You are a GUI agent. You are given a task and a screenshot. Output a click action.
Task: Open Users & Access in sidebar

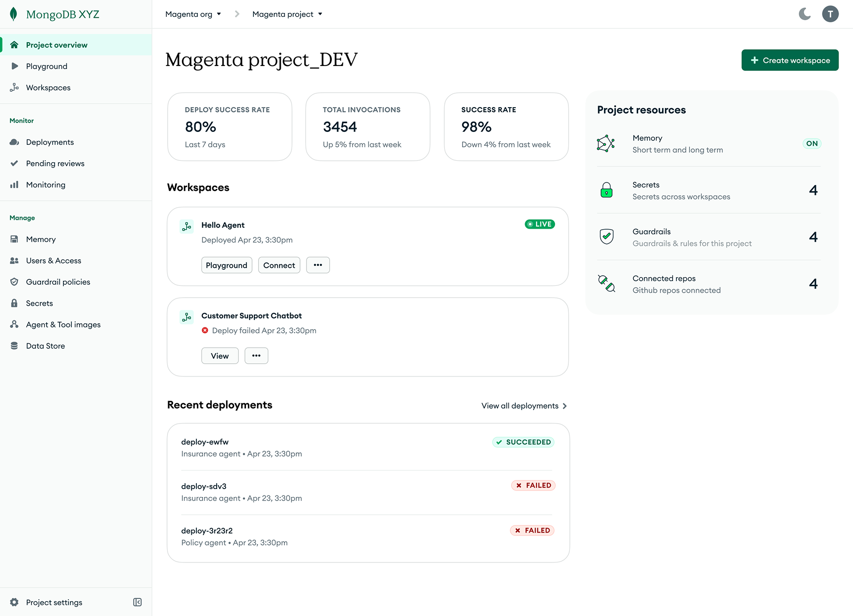[76, 260]
